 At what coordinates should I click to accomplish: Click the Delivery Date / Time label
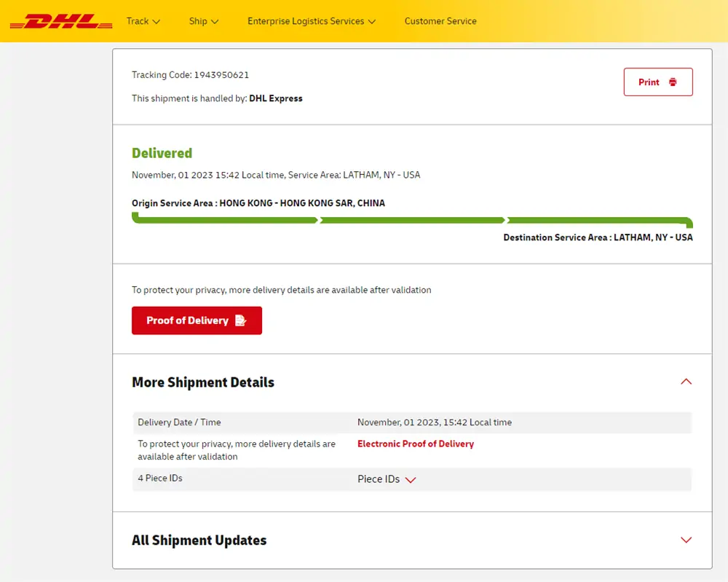click(x=179, y=422)
